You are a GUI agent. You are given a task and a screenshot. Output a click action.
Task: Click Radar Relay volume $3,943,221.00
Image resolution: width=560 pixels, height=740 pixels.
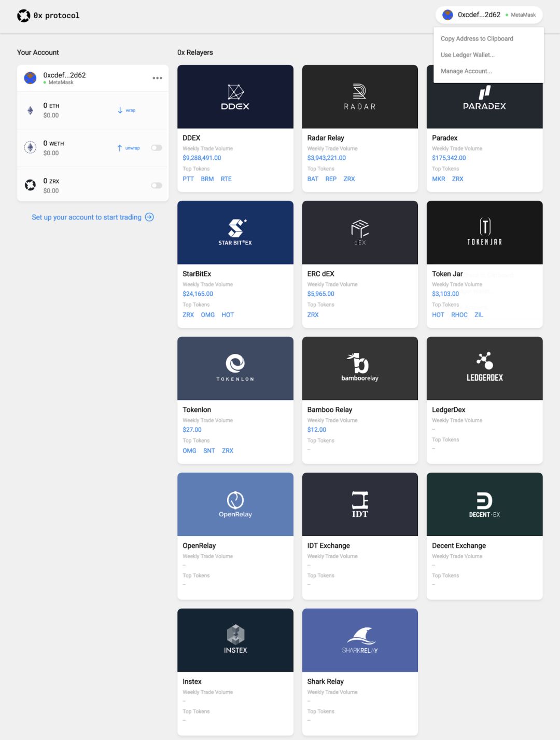pos(327,158)
